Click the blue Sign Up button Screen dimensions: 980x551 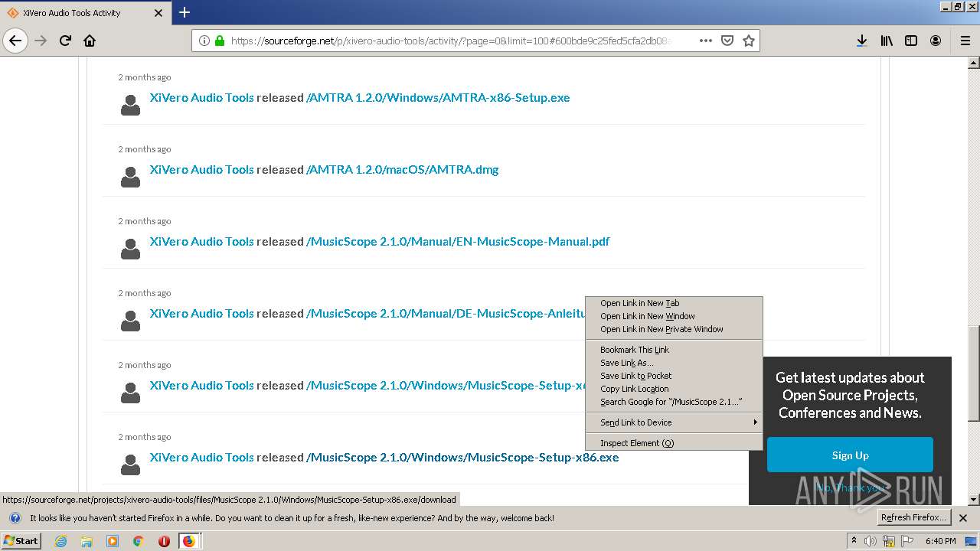[850, 455]
